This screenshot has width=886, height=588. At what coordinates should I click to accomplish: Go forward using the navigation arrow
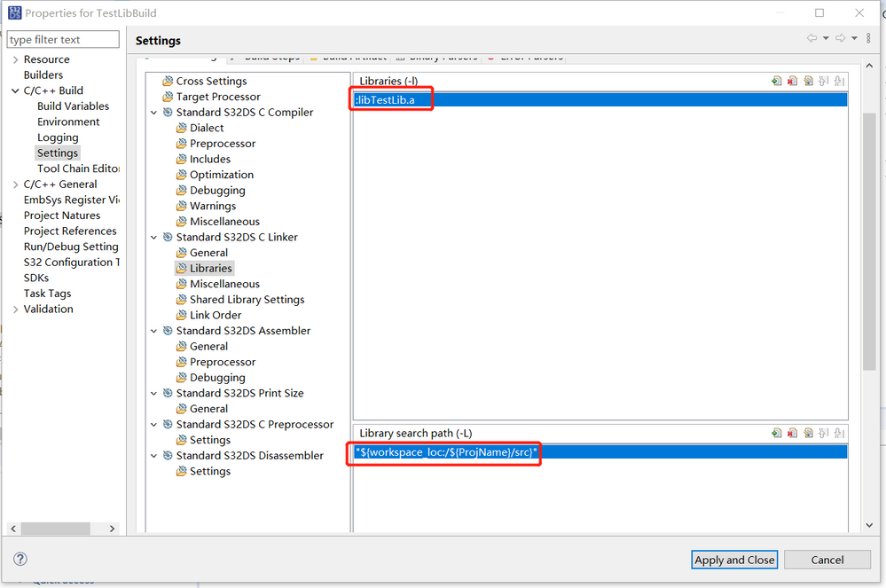tap(841, 38)
